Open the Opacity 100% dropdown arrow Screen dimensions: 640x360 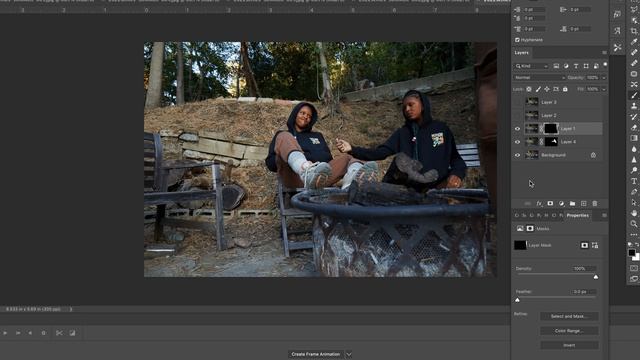604,78
